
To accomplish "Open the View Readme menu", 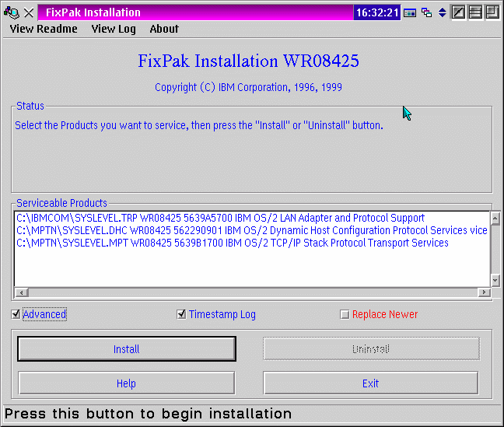I will point(44,29).
